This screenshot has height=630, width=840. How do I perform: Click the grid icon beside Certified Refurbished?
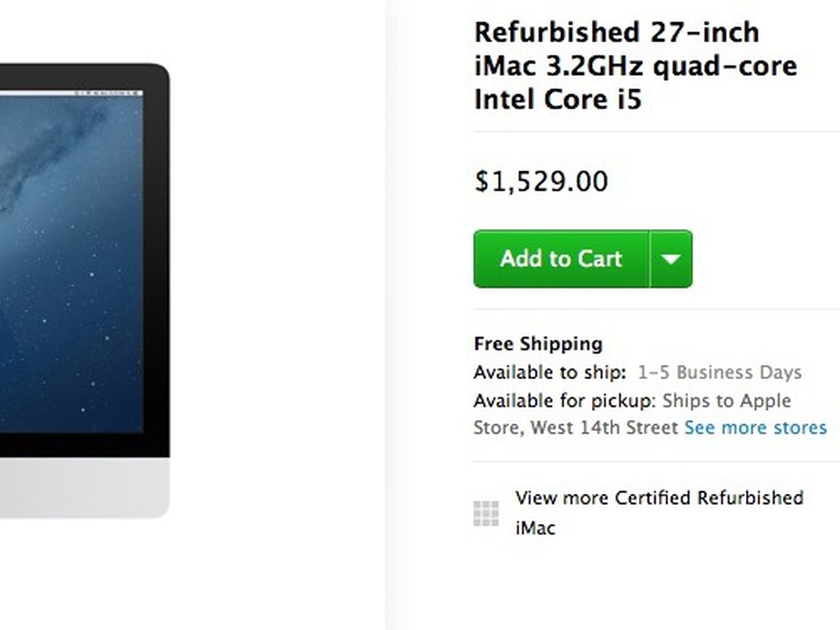coord(486,513)
